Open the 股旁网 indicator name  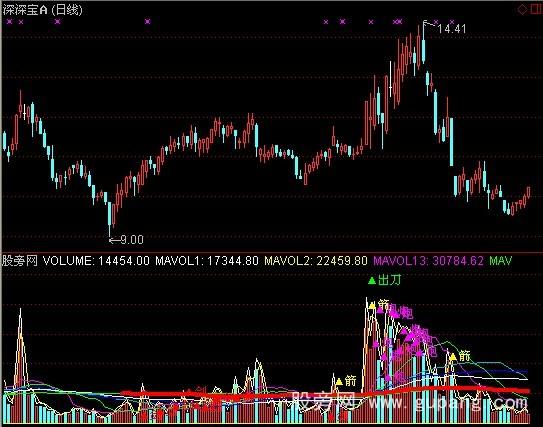[x=20, y=261]
